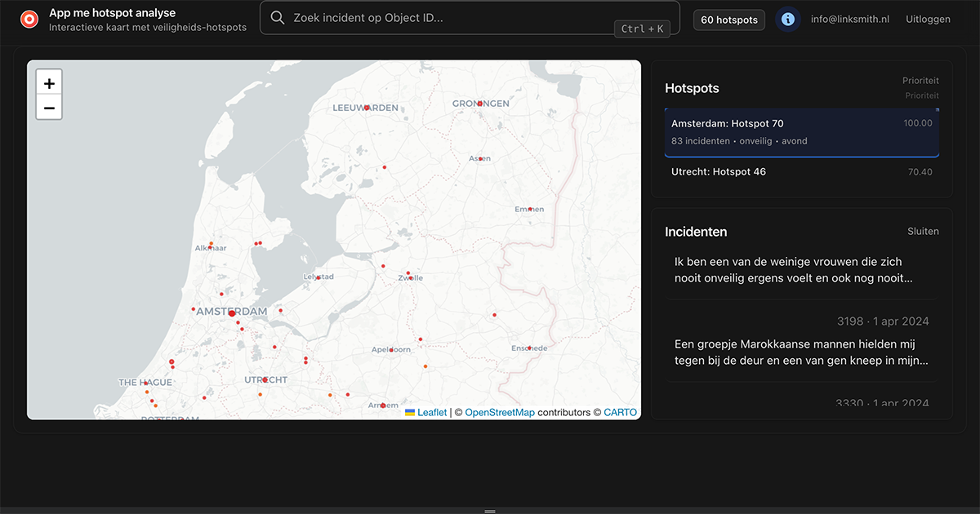Click the 60 hotspots badge
The height and width of the screenshot is (514, 980).
click(x=728, y=20)
